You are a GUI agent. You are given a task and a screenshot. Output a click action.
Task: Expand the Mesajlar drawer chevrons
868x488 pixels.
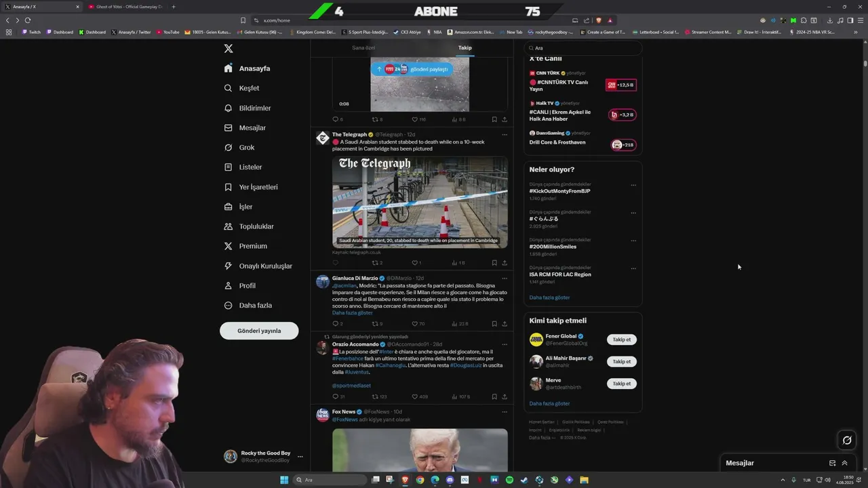[x=844, y=463]
